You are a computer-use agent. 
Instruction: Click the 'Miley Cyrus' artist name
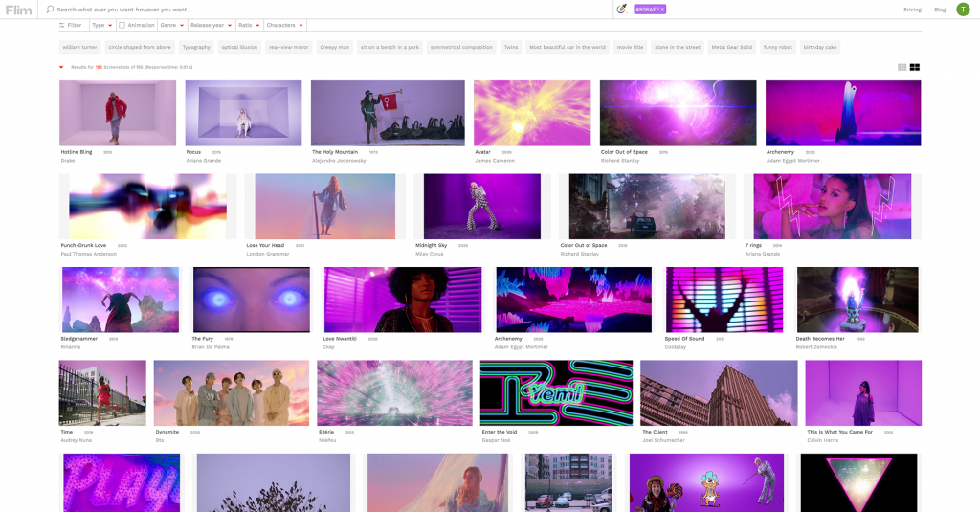430,254
